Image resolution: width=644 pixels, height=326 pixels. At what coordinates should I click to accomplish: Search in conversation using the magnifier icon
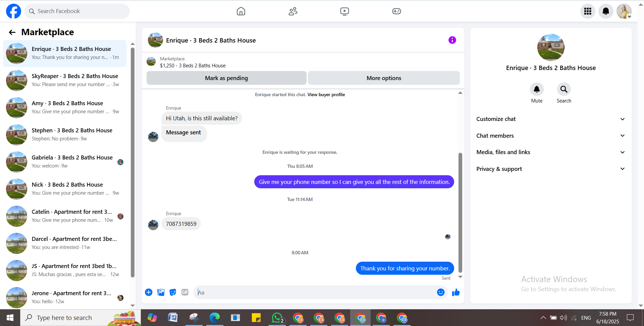coord(564,89)
